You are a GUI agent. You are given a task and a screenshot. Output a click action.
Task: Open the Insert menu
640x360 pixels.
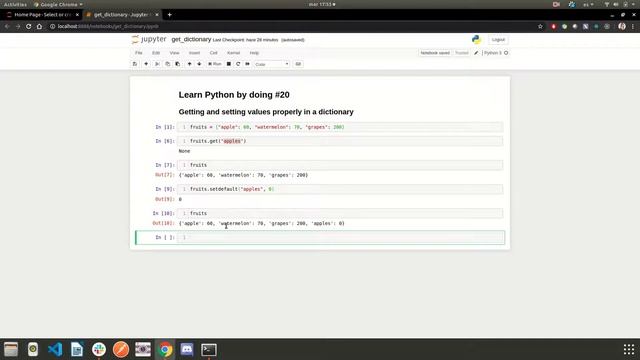click(x=194, y=53)
